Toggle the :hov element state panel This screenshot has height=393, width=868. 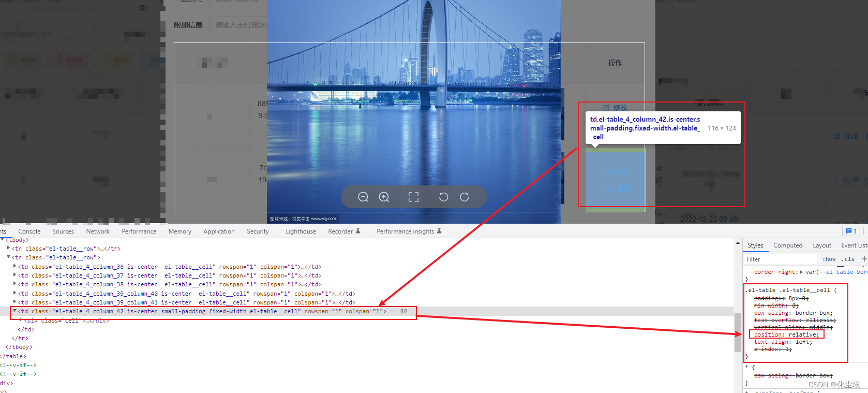[x=829, y=259]
